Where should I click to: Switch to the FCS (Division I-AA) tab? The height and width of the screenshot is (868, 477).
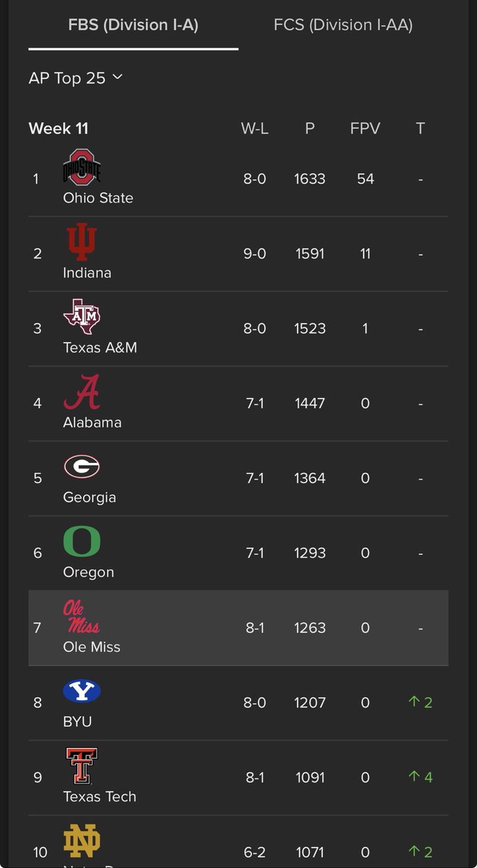click(343, 25)
